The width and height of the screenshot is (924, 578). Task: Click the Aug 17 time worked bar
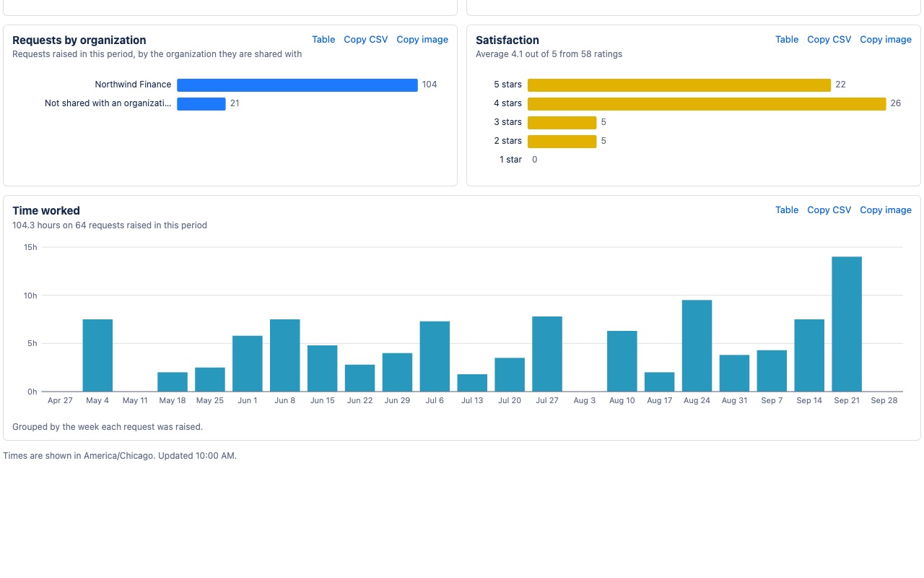pos(660,381)
